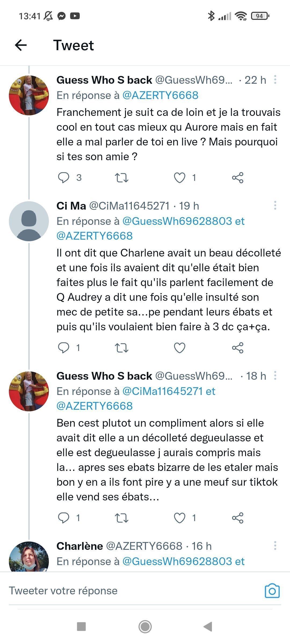290x644 pixels.
Task: Retweet the Ci Ma tweet
Action: [x=122, y=348]
